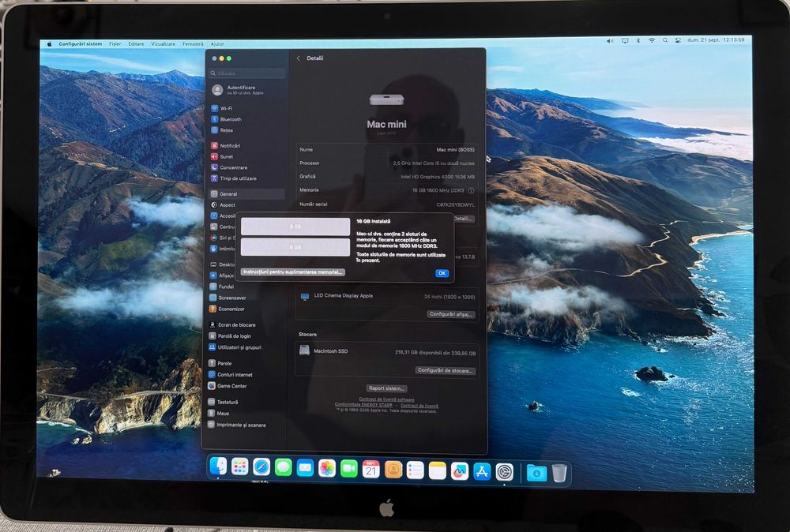
Task: Open the Configurări sistem menu
Action: [x=80, y=43]
